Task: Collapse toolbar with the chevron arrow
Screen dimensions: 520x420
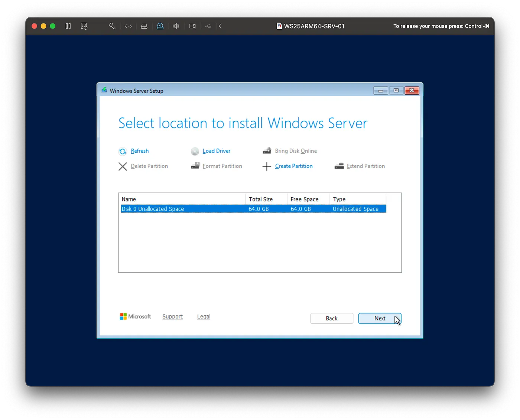Action: coord(220,26)
